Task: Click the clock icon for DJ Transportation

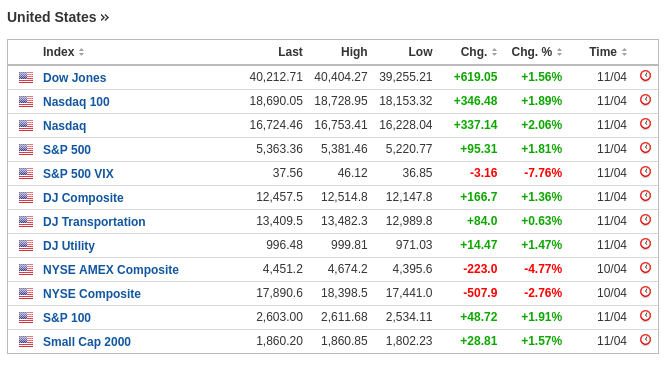Action: 646,219
